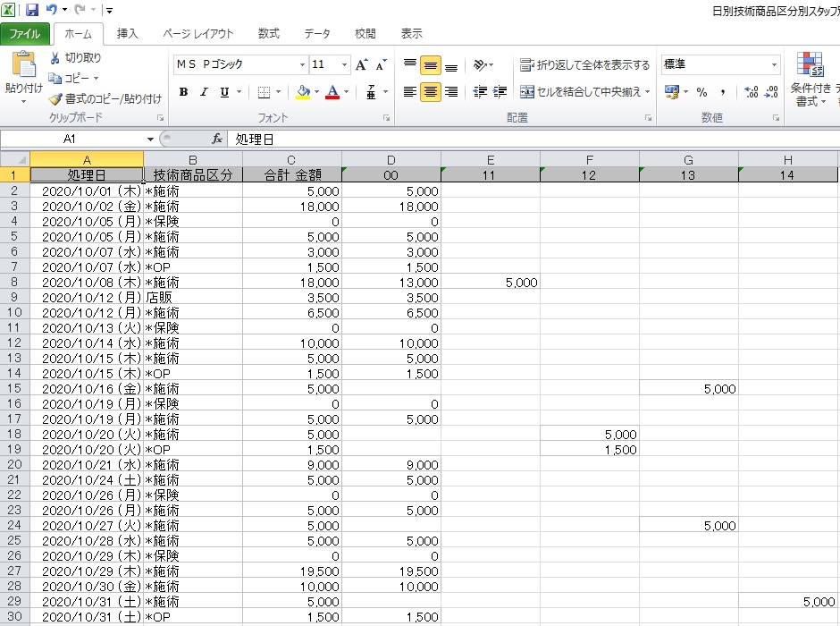Open the ファイル tab
The height and width of the screenshot is (626, 840).
coord(25,34)
